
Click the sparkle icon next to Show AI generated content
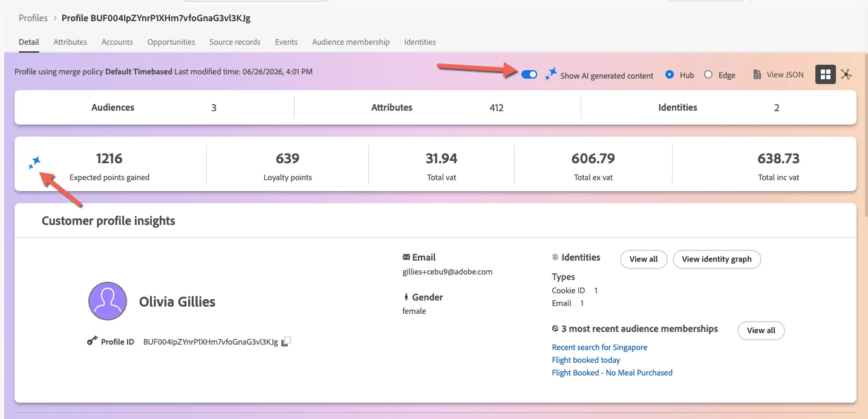(550, 74)
